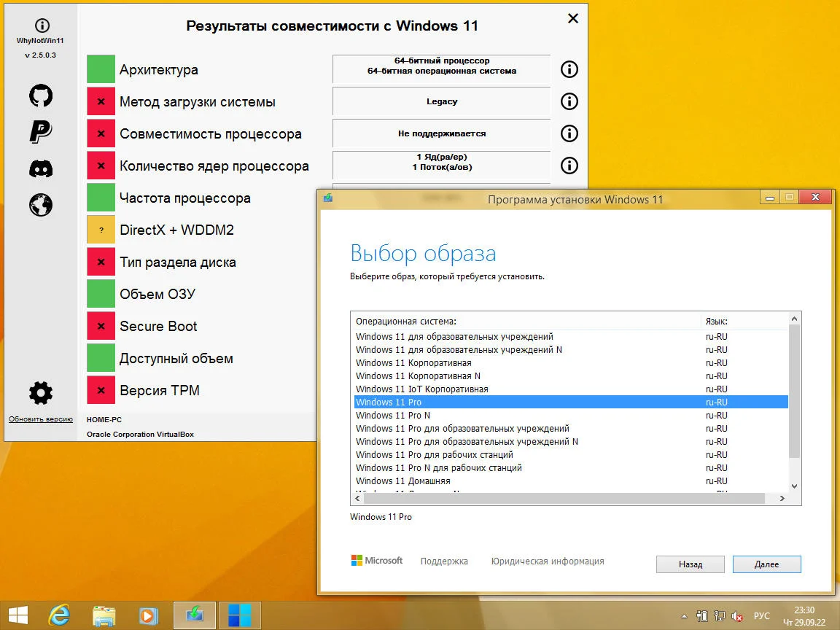Image resolution: width=840 pixels, height=630 pixels.
Task: Click the PayPal donate icon
Action: tap(41, 132)
